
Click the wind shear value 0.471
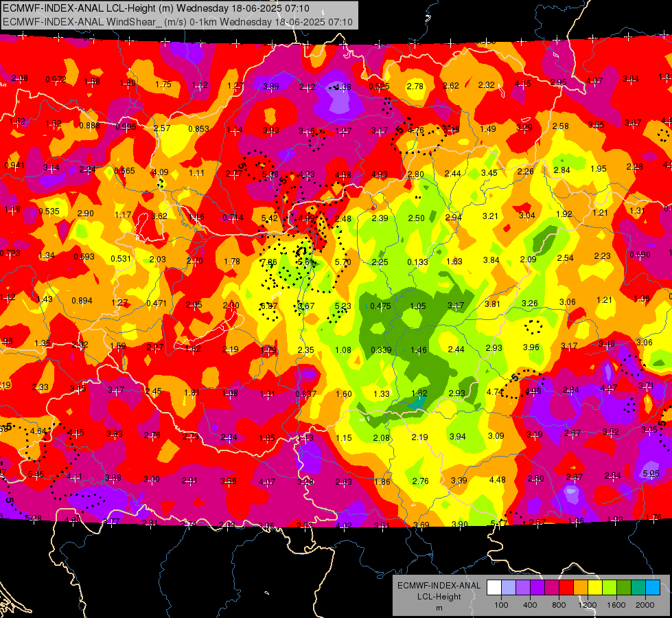coord(157,304)
